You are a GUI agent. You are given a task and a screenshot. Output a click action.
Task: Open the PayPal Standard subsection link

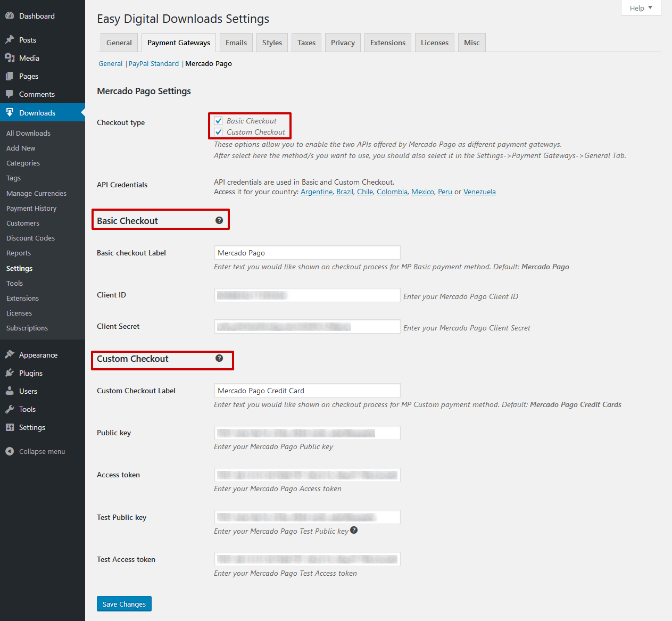(x=154, y=63)
